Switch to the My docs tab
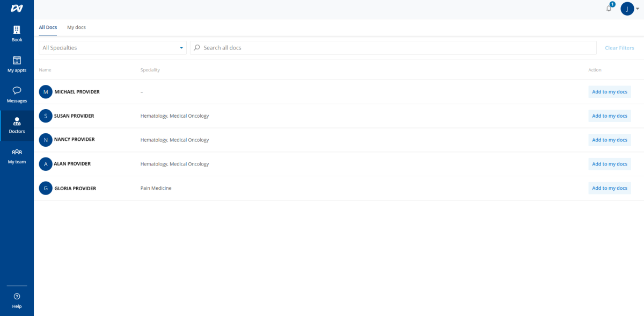The height and width of the screenshot is (316, 644). tap(76, 27)
